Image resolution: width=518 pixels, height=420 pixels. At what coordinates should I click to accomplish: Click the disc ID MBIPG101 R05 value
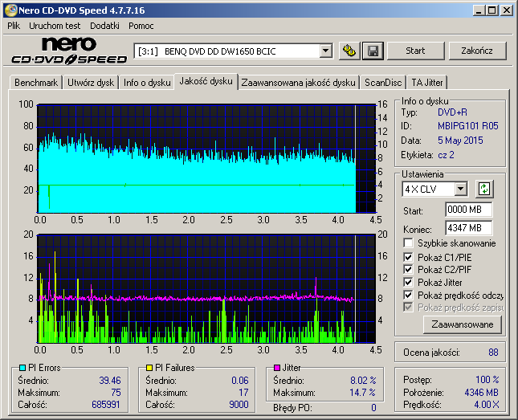point(467,126)
